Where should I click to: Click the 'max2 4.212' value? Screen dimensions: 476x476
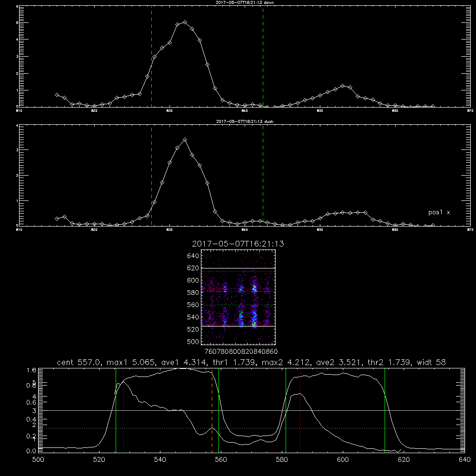[x=286, y=362]
